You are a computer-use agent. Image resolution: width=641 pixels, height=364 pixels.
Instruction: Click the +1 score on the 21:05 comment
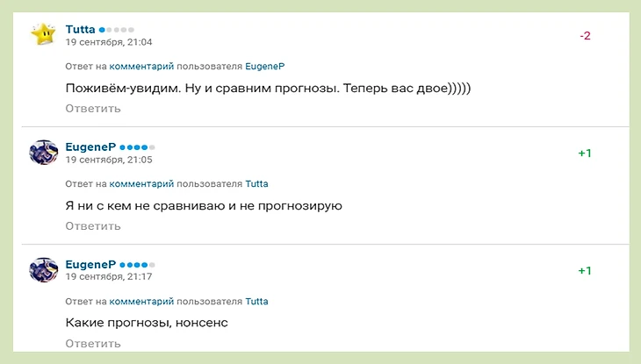point(585,153)
